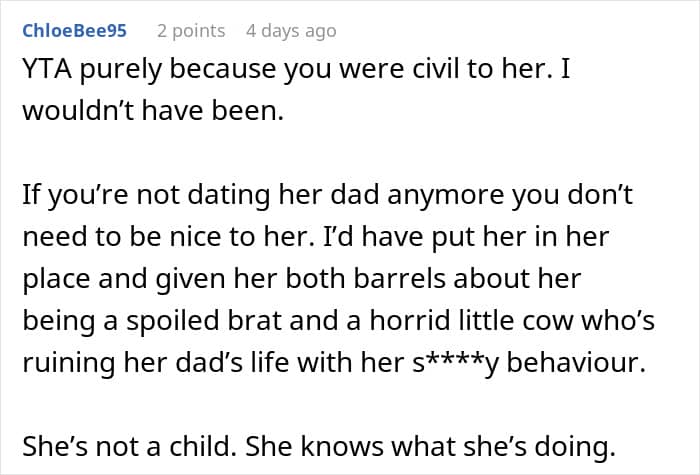Click the "need to be nice to her" line
This screenshot has height=475, width=700.
click(x=316, y=237)
